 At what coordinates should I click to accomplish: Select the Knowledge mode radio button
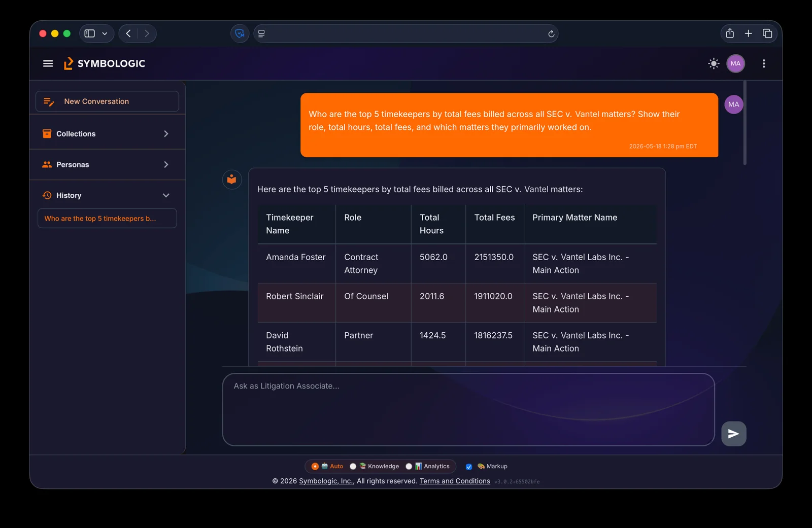pyautogui.click(x=353, y=466)
